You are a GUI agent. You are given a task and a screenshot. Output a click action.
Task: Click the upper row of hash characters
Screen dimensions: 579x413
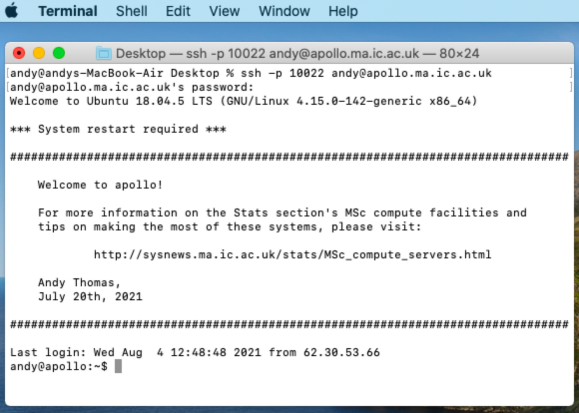tap(289, 157)
